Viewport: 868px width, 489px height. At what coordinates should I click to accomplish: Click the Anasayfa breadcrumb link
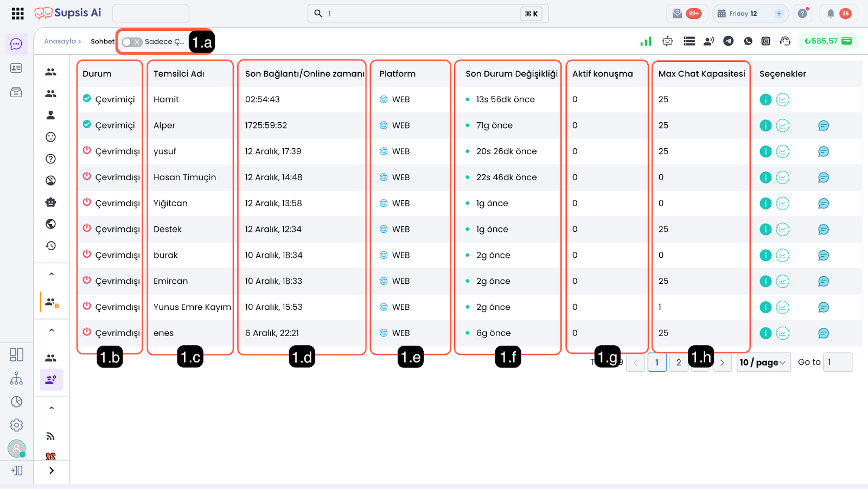pyautogui.click(x=60, y=41)
